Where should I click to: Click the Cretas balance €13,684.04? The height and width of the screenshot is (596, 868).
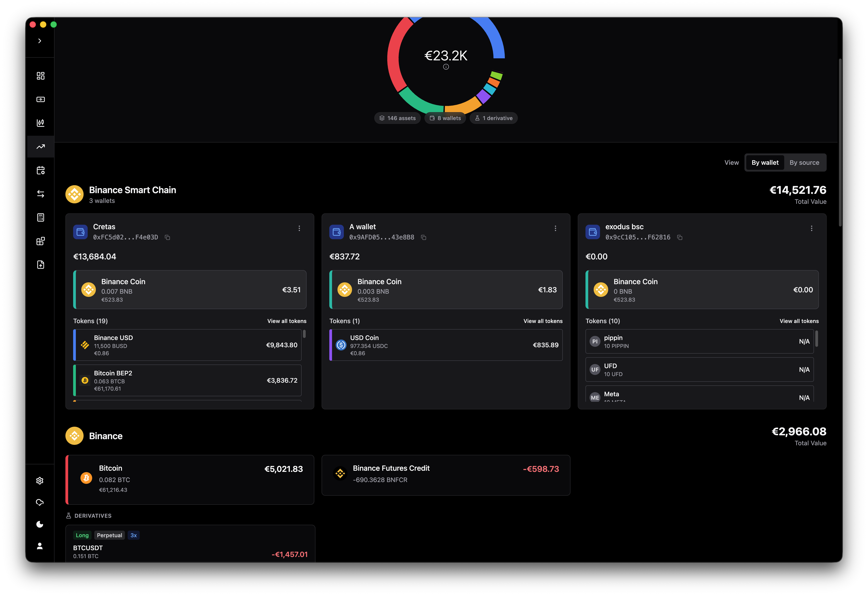94,256
